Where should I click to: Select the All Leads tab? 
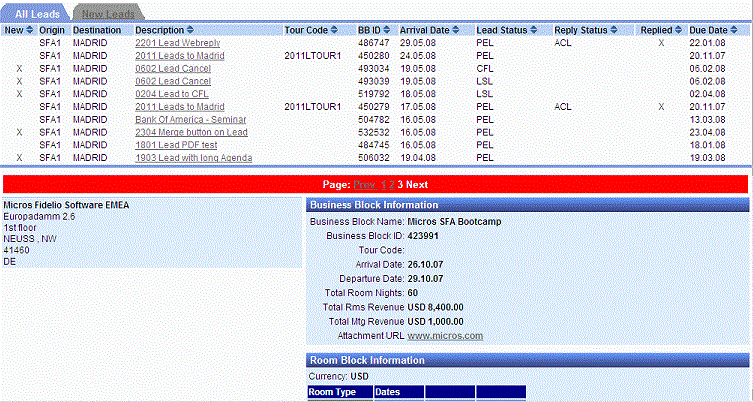click(x=36, y=13)
